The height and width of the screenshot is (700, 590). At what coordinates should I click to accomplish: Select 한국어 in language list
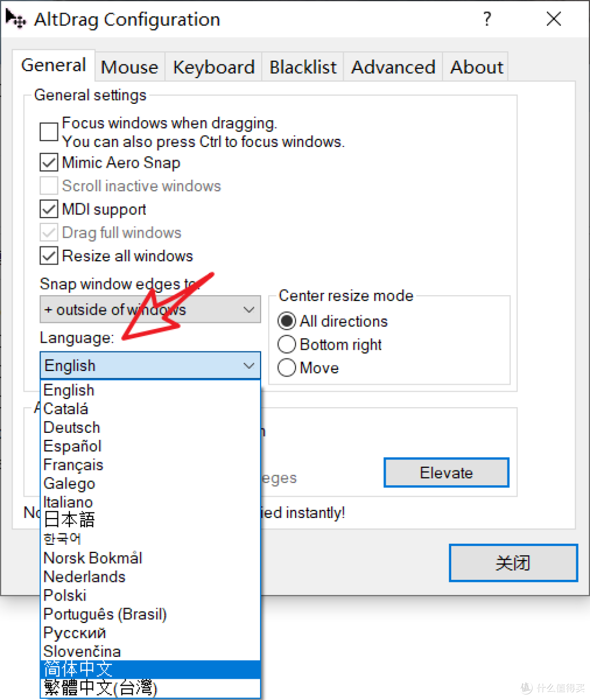click(x=151, y=539)
